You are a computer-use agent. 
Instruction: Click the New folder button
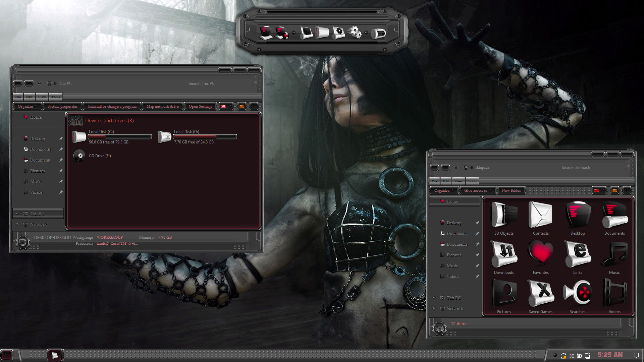[x=511, y=190]
